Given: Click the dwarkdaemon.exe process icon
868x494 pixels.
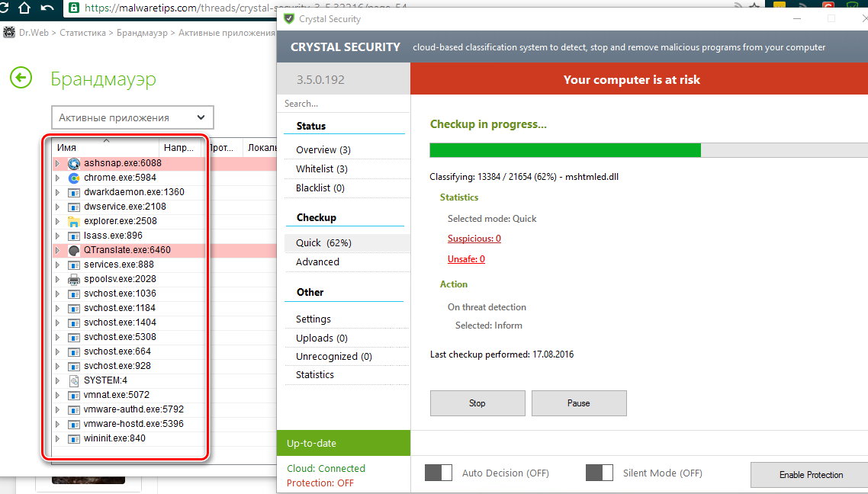Looking at the screenshot, I should click(74, 193).
